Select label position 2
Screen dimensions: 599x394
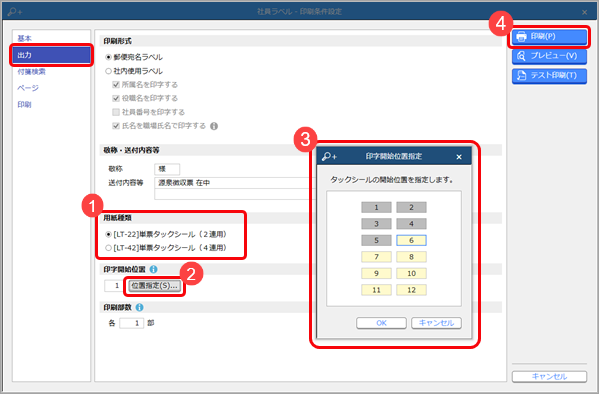pyautogui.click(x=411, y=208)
